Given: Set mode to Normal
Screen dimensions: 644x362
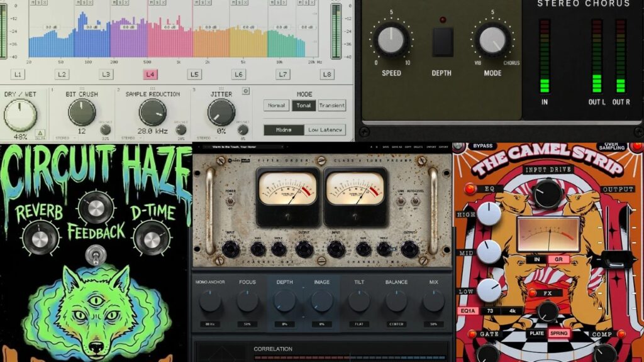Looking at the screenshot, I should pyautogui.click(x=277, y=106).
